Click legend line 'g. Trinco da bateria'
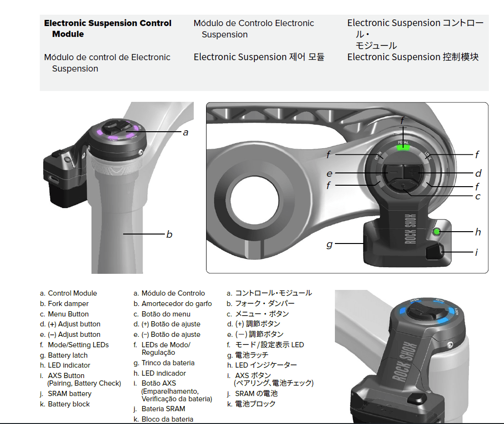The width and height of the screenshot is (504, 424). (x=164, y=363)
